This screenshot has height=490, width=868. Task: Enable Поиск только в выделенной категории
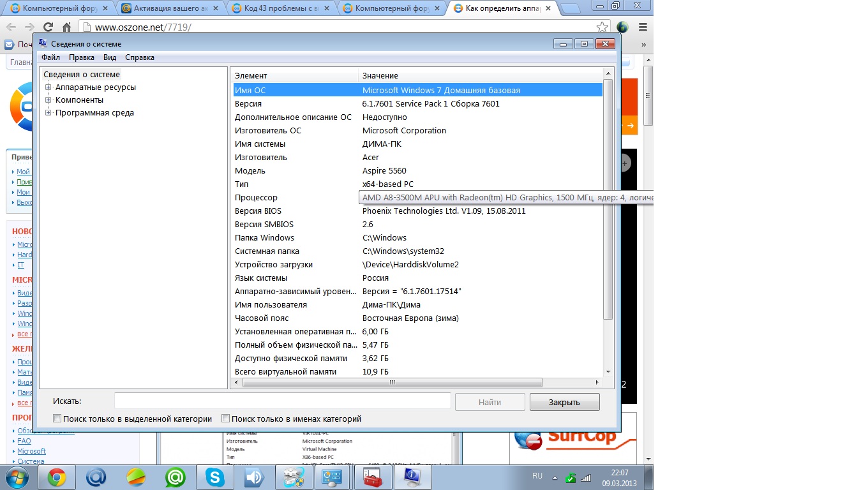tap(57, 419)
